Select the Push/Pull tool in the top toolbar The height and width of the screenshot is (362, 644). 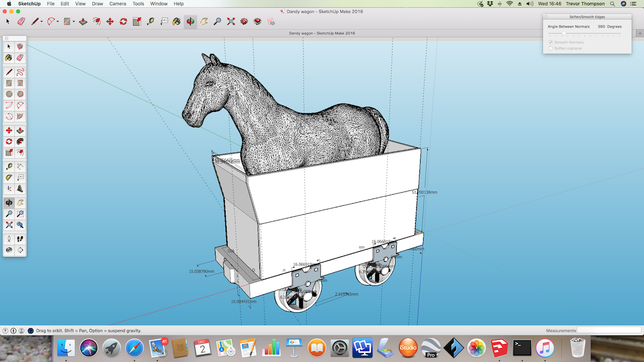[83, 22]
